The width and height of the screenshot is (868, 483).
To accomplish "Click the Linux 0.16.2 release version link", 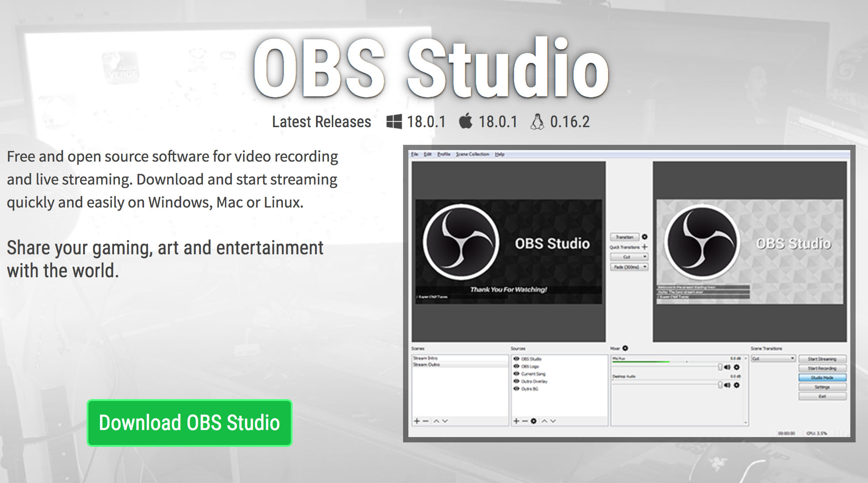I will (x=570, y=121).
